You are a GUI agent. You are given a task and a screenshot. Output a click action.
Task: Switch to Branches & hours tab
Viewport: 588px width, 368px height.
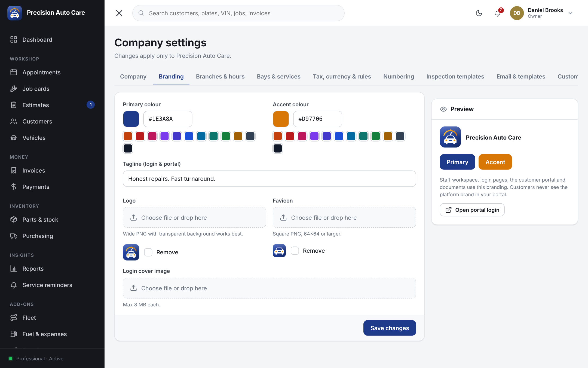220,77
